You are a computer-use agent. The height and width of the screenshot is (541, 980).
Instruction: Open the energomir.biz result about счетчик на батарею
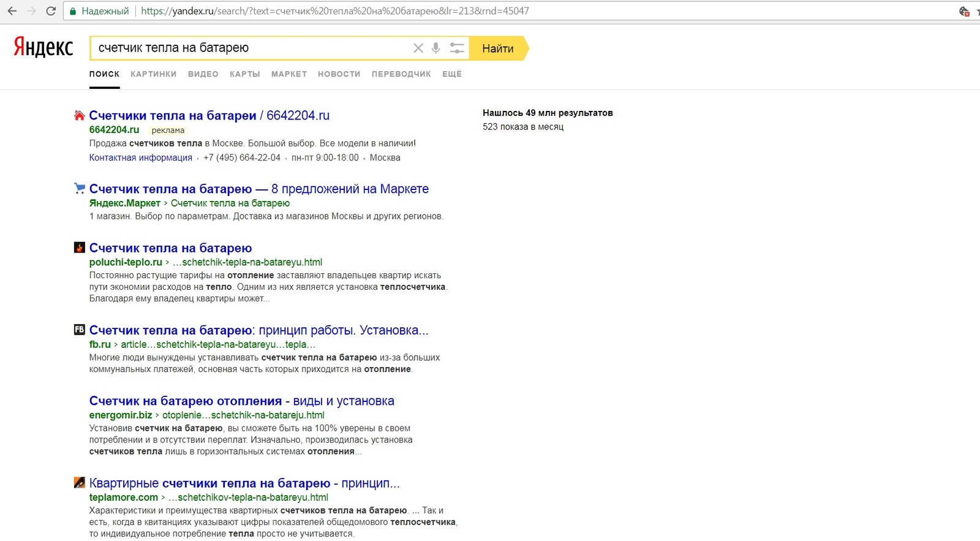pos(241,401)
